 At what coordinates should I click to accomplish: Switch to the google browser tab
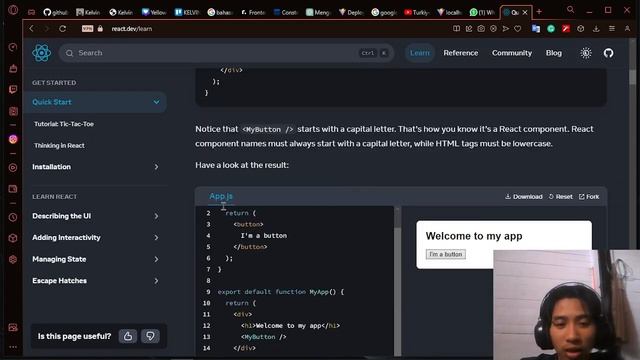384,12
